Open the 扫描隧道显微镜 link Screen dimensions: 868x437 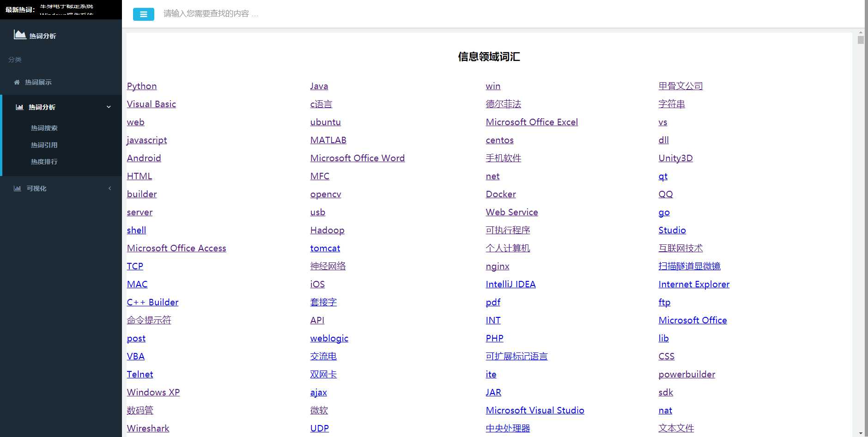pyautogui.click(x=690, y=266)
